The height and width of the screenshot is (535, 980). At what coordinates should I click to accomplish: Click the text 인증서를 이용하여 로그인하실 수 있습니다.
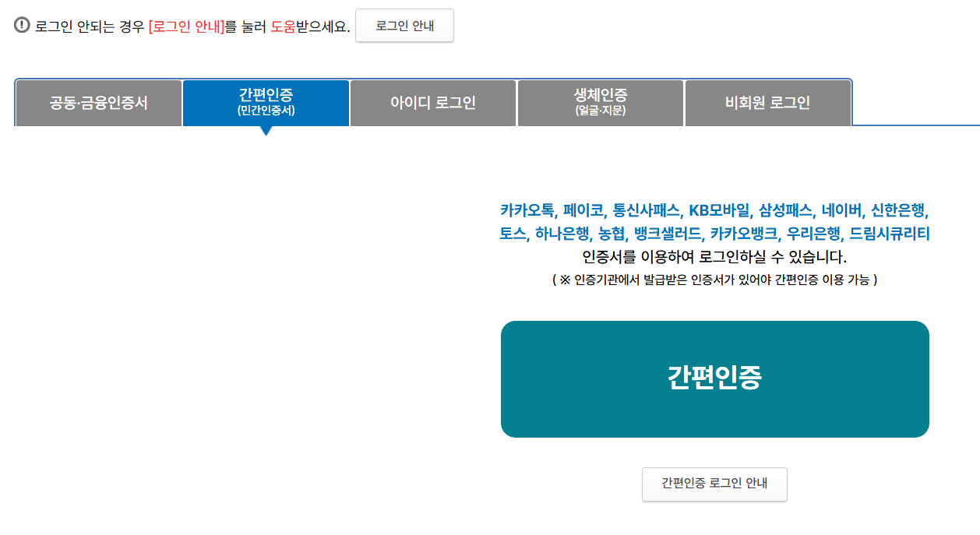click(x=714, y=257)
